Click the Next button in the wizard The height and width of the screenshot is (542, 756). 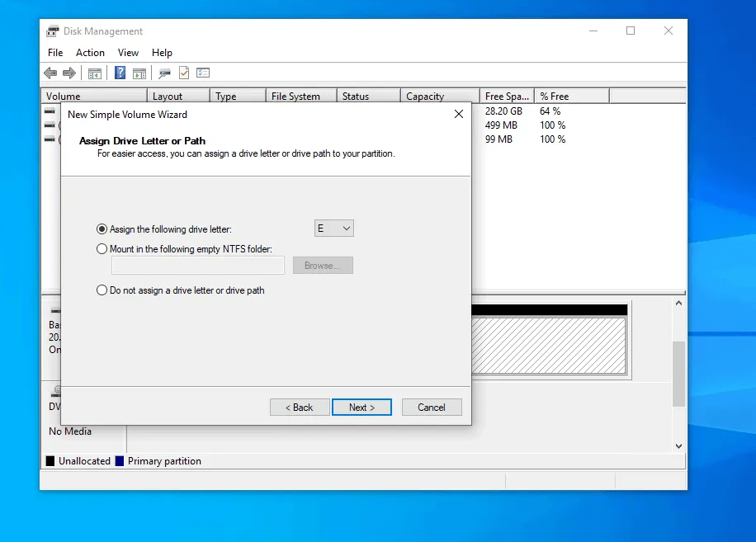pos(361,407)
